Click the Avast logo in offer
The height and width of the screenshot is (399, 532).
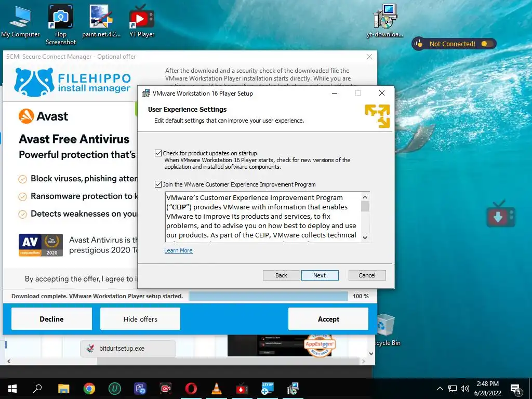43,116
